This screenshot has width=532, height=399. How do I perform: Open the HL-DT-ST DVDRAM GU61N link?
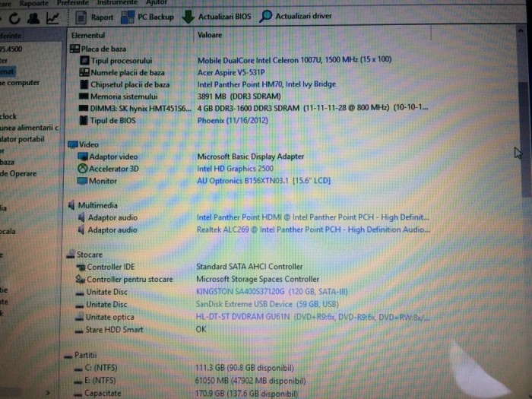(x=312, y=317)
